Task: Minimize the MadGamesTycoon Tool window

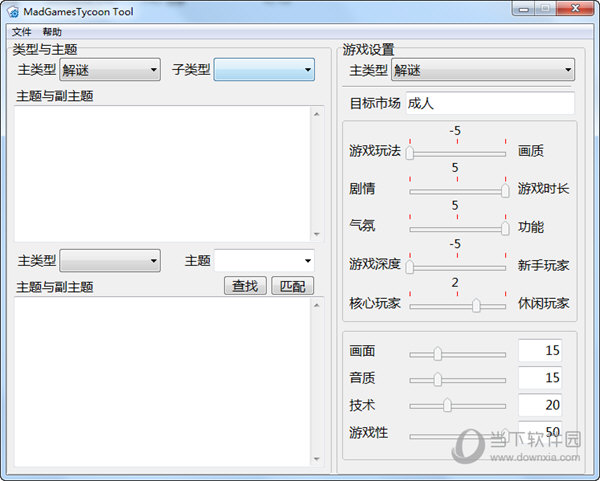Action: coord(524,9)
